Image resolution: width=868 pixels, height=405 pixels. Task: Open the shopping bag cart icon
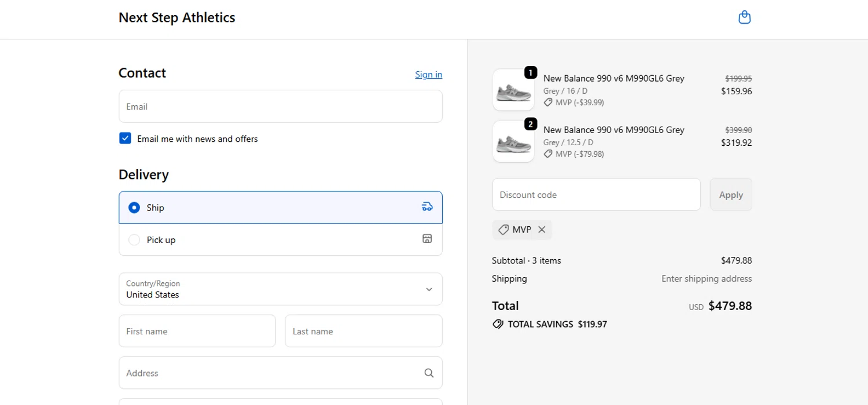click(745, 17)
